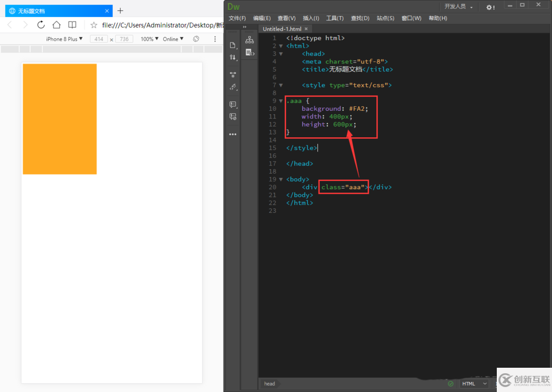The image size is (552, 392).
Task: Click the Apply Comment icon
Action: 233,105
